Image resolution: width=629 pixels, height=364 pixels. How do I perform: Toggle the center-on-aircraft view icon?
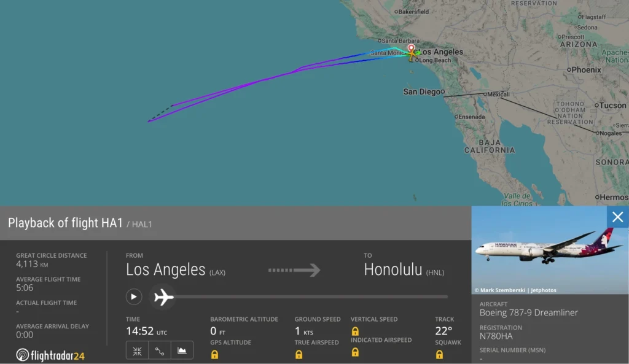(137, 350)
